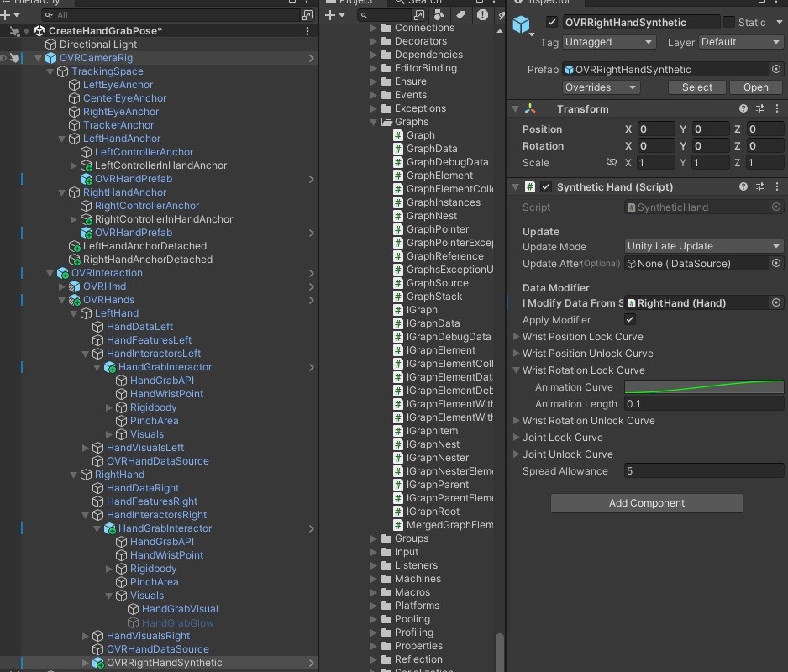Open the Project create plus dropdown
Screen dimensions: 788x672
(x=334, y=15)
